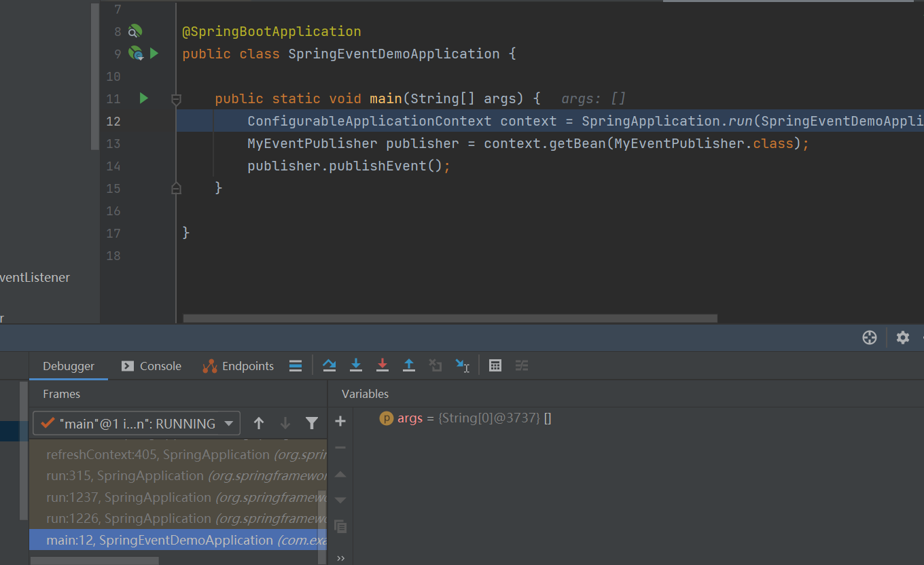Click the plus icon to add new watch
This screenshot has height=565, width=924.
tap(340, 422)
